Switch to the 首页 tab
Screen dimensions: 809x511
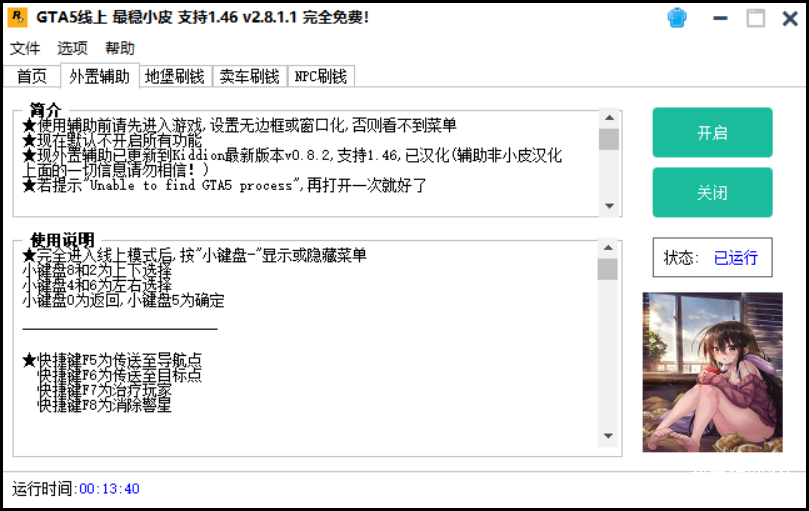click(x=32, y=76)
